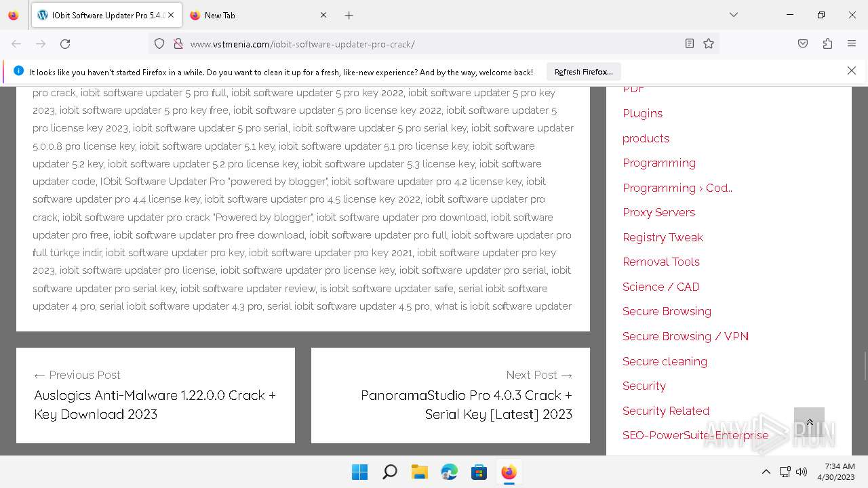Open the Plugins category link

point(642,113)
